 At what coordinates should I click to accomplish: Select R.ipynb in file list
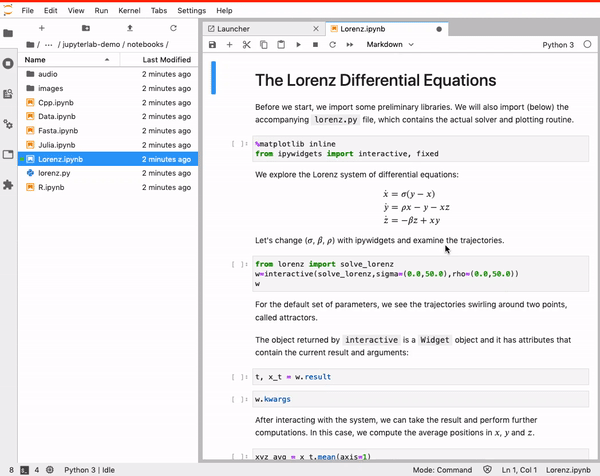point(108,187)
